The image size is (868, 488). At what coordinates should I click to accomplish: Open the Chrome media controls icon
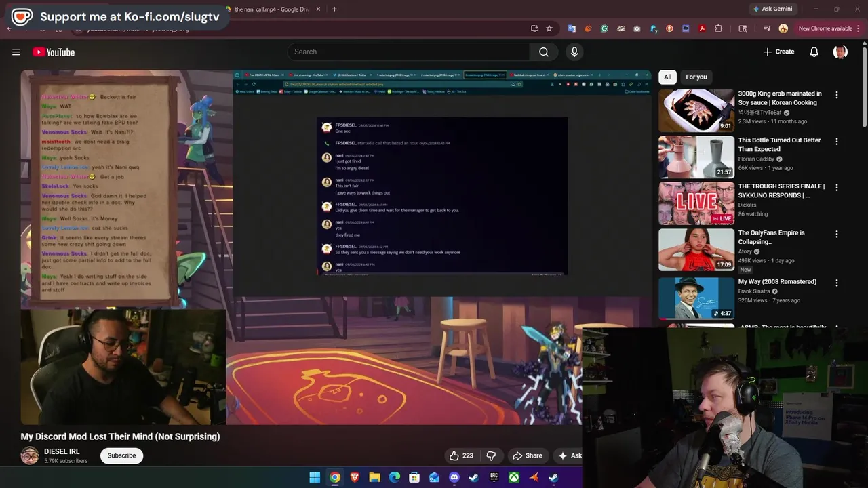(x=767, y=28)
